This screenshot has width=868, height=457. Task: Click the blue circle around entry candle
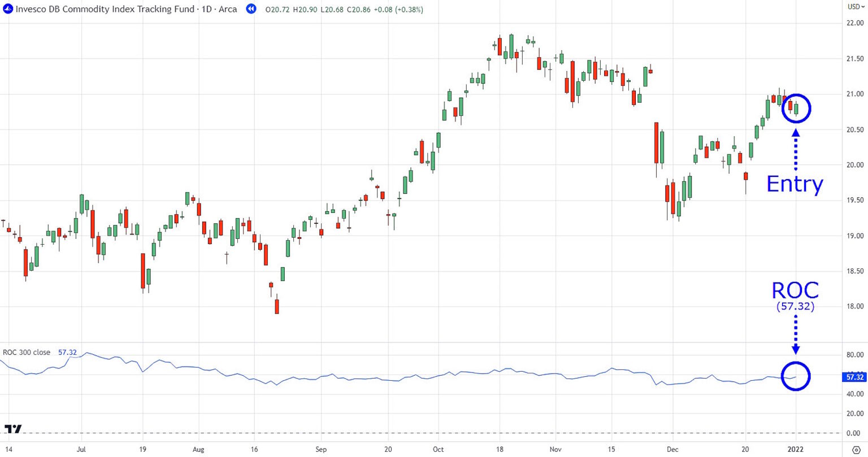(796, 108)
